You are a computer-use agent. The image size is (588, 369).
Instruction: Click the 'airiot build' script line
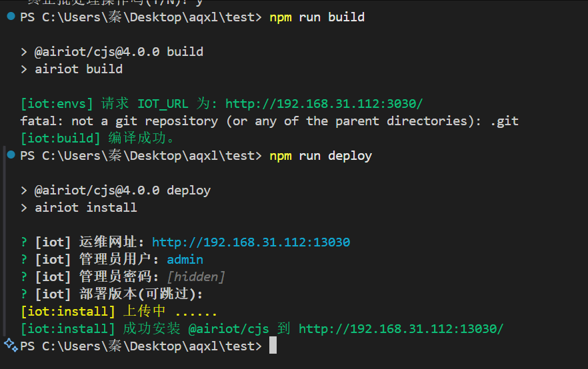tap(79, 69)
